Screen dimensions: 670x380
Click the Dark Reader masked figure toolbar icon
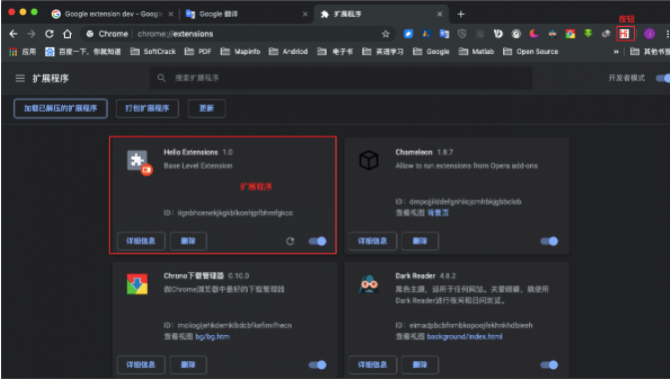pyautogui.click(x=552, y=34)
